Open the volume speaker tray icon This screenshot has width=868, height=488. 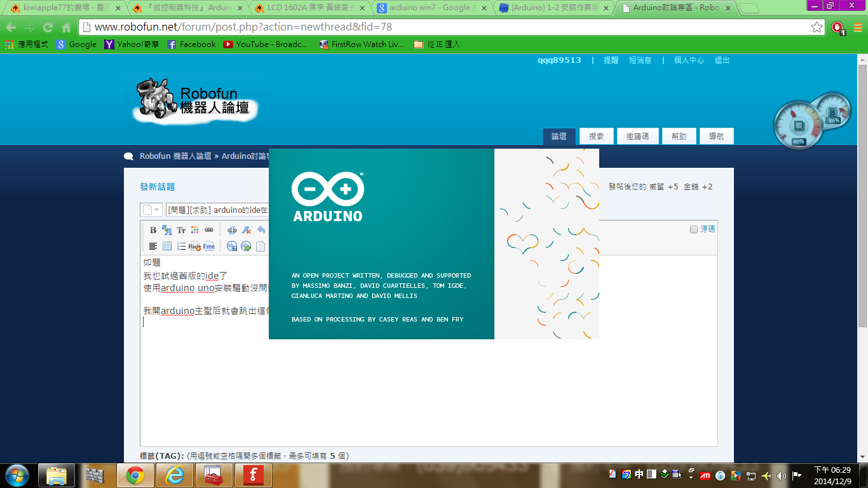pos(781,475)
